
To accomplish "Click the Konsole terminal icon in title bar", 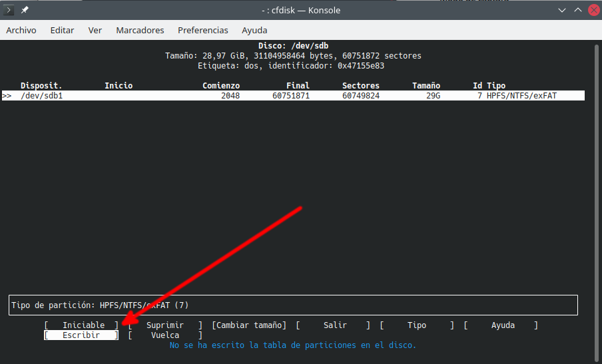I will pos(9,11).
